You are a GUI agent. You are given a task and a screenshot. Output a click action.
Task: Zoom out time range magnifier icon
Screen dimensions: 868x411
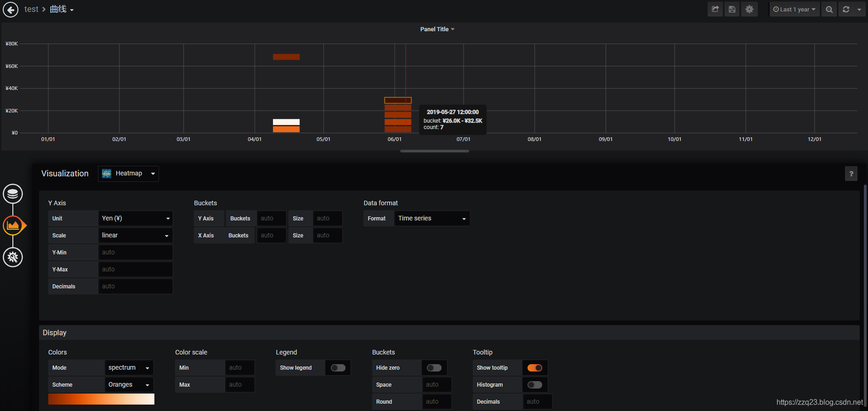click(829, 9)
